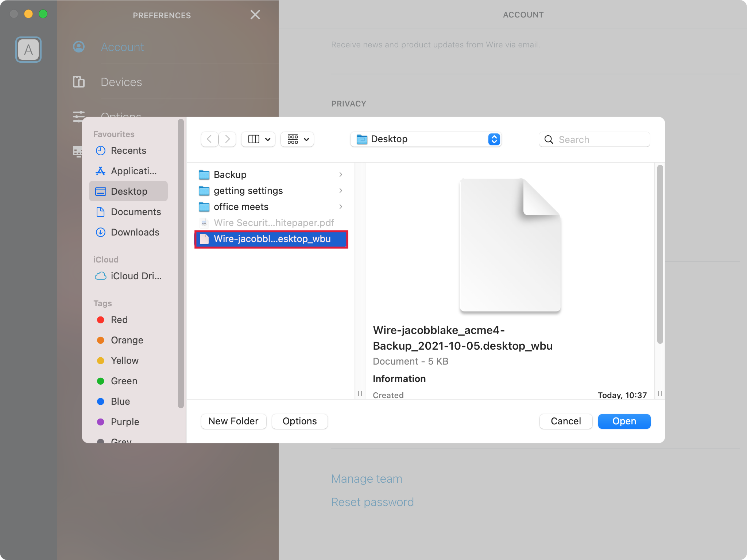
Task: Open the Desktop location popup menu
Action: click(x=426, y=139)
